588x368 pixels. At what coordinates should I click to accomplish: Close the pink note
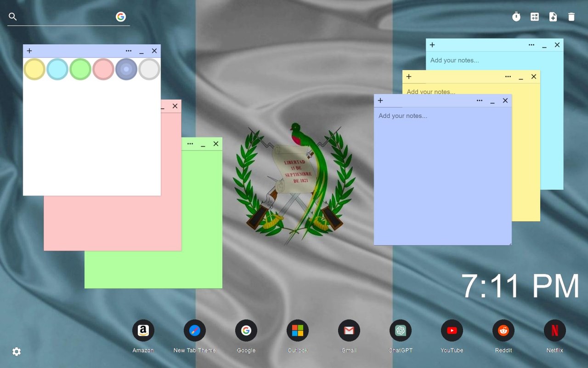pyautogui.click(x=175, y=106)
